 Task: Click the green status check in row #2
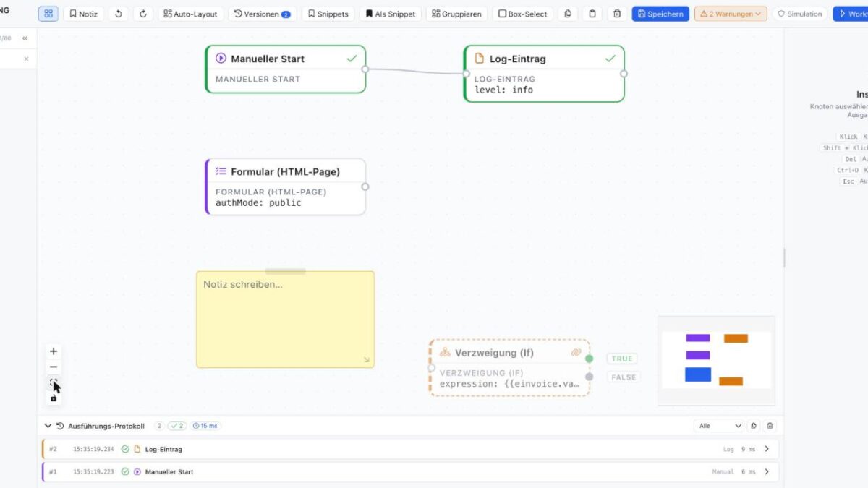pos(125,449)
